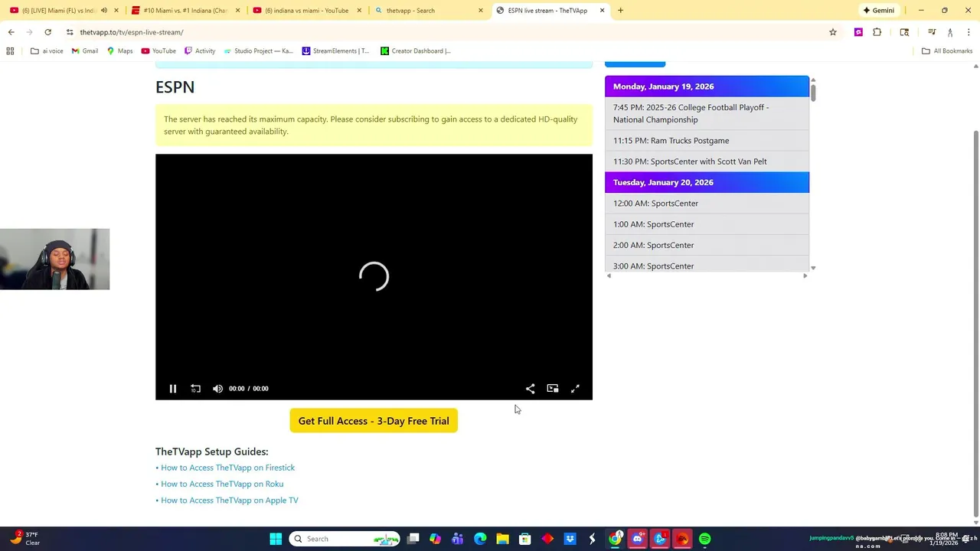Mute the LIVE Miami tab audio icon
Image resolution: width=980 pixels, height=551 pixels.
point(104,11)
